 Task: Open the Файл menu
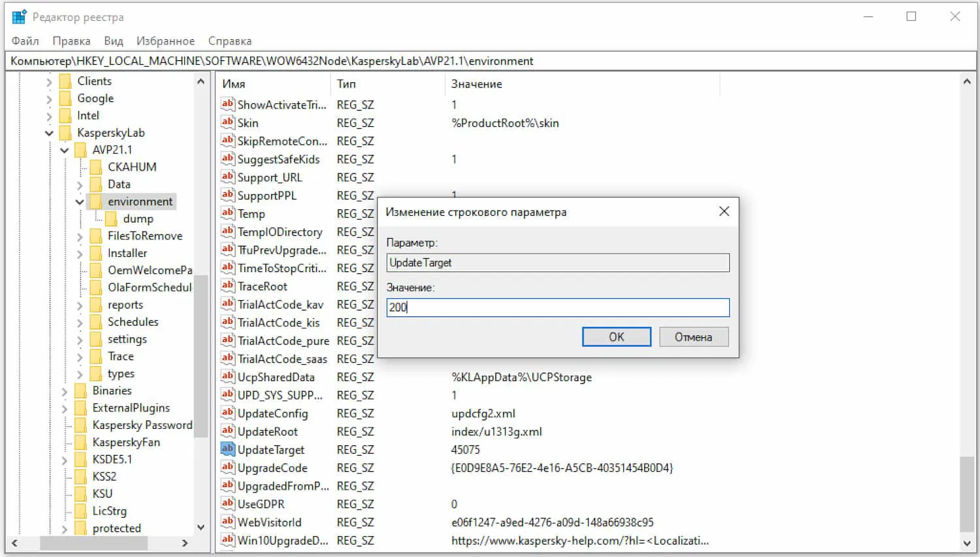click(x=25, y=41)
